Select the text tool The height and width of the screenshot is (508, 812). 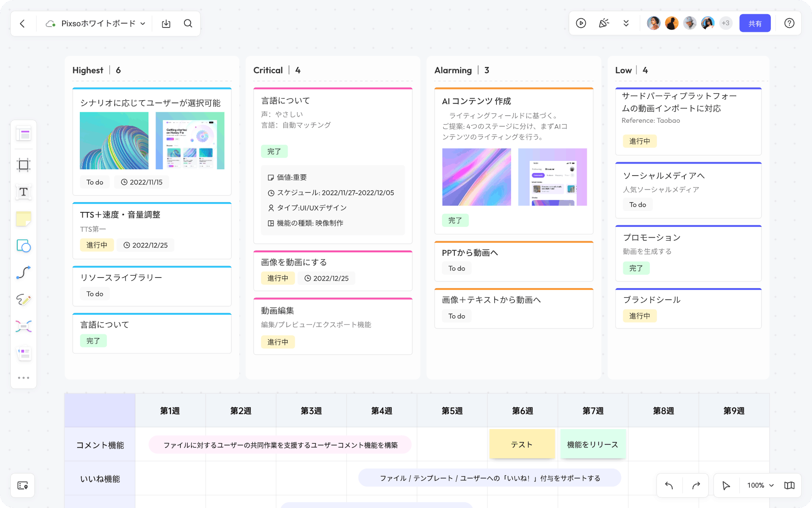pos(23,192)
